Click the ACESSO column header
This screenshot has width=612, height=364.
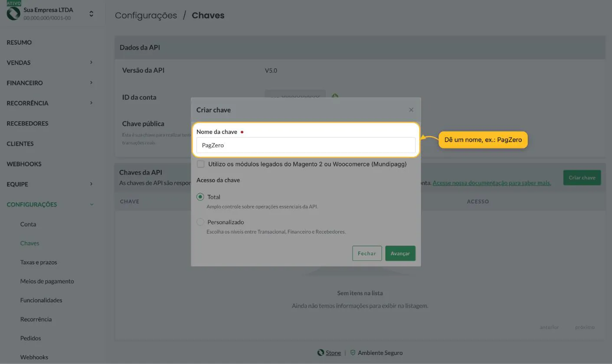(478, 201)
